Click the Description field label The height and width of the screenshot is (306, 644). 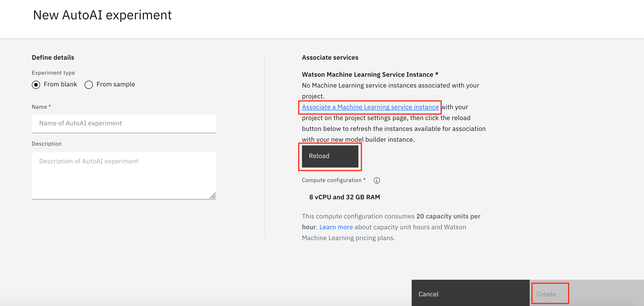click(47, 144)
